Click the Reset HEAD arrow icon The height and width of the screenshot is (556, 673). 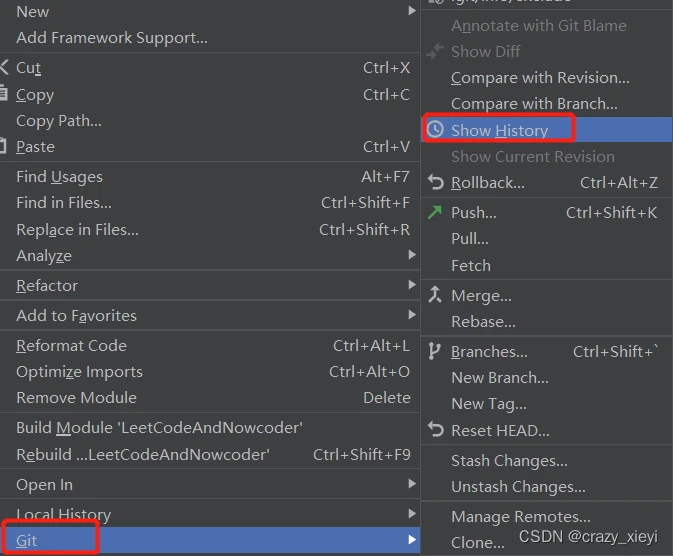tap(435, 429)
